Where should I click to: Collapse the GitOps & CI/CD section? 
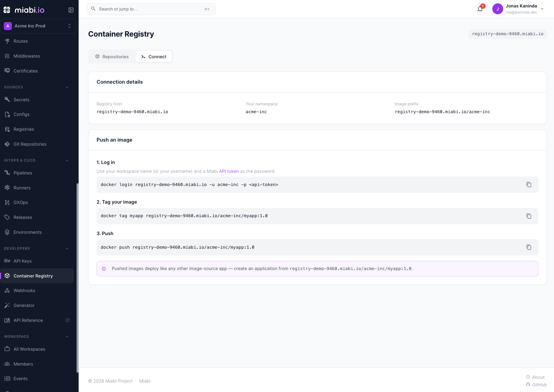(67, 161)
